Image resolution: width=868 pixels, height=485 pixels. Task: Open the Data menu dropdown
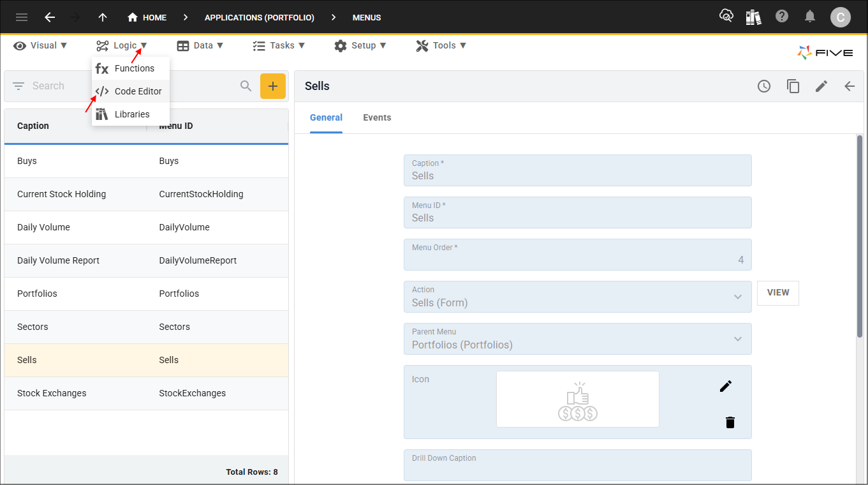pyautogui.click(x=200, y=45)
